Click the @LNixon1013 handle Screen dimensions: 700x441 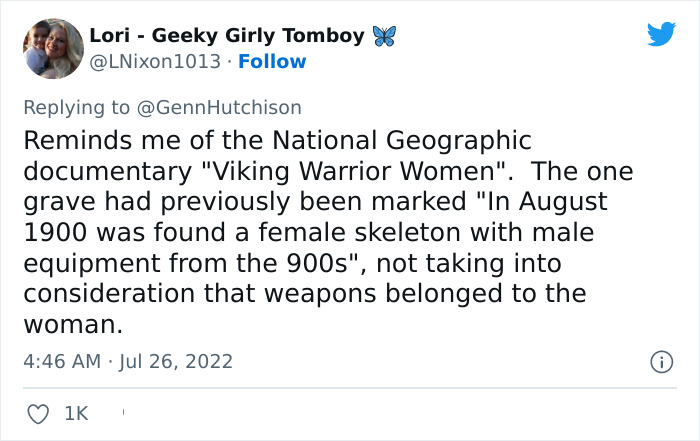click(157, 62)
